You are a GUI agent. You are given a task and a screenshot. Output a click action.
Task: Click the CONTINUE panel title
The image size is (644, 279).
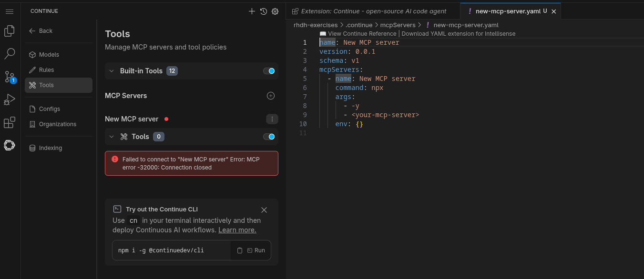[44, 11]
